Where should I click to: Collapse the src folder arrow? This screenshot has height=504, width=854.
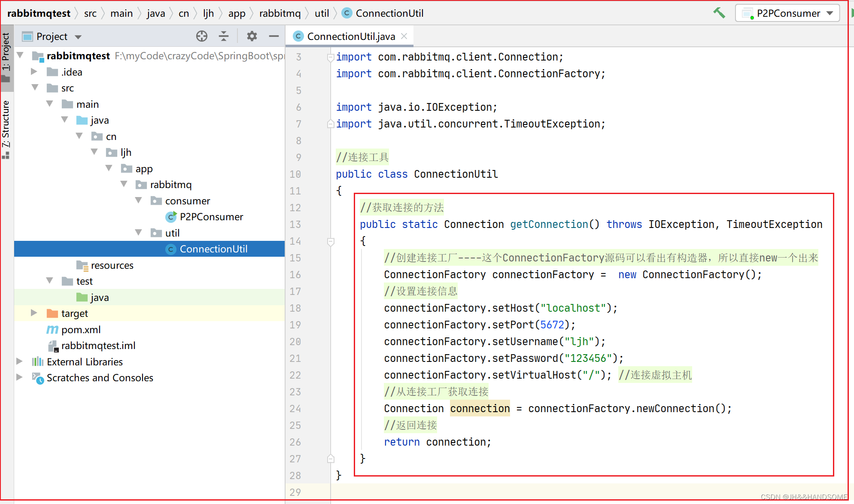point(35,88)
